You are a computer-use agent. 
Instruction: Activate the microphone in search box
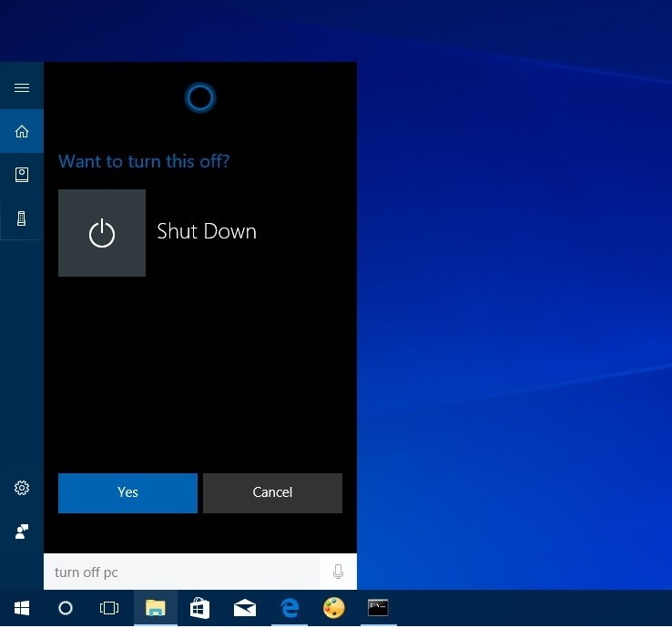click(x=338, y=572)
